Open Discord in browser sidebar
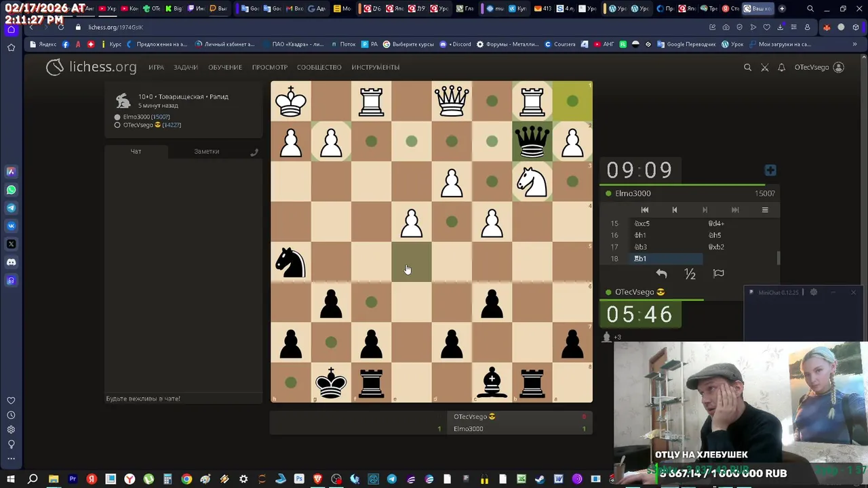 tap(11, 262)
